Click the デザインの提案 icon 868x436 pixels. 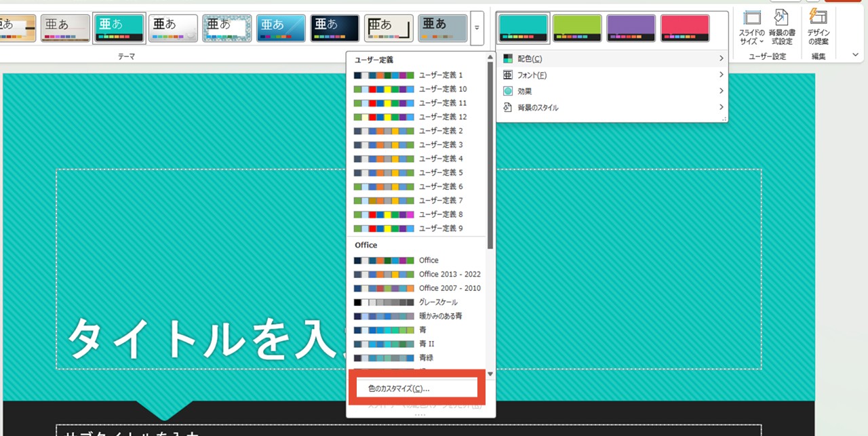pyautogui.click(x=818, y=19)
